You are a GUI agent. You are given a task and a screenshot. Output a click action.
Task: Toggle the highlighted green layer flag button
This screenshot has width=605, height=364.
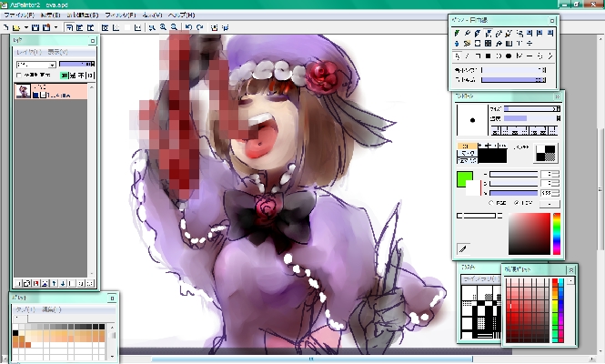pyautogui.click(x=64, y=76)
